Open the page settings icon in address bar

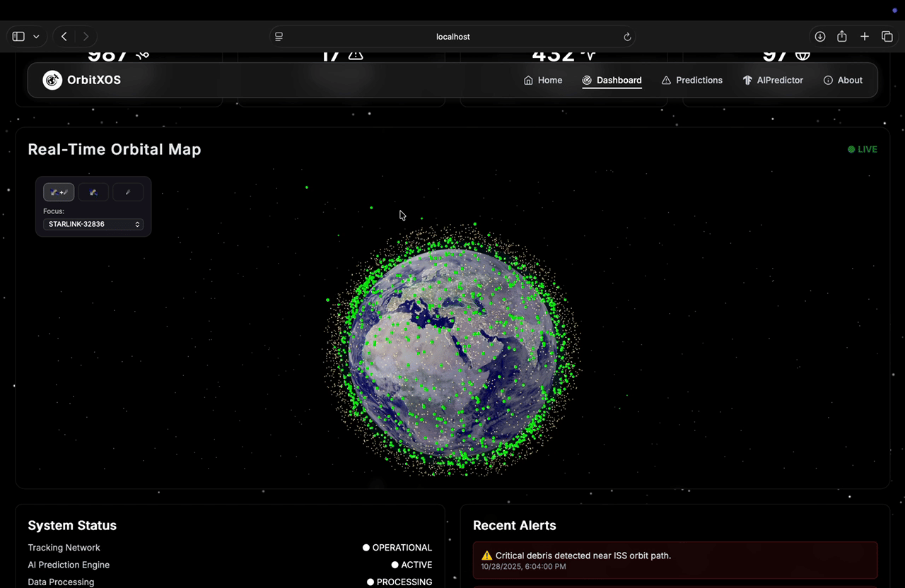279,37
